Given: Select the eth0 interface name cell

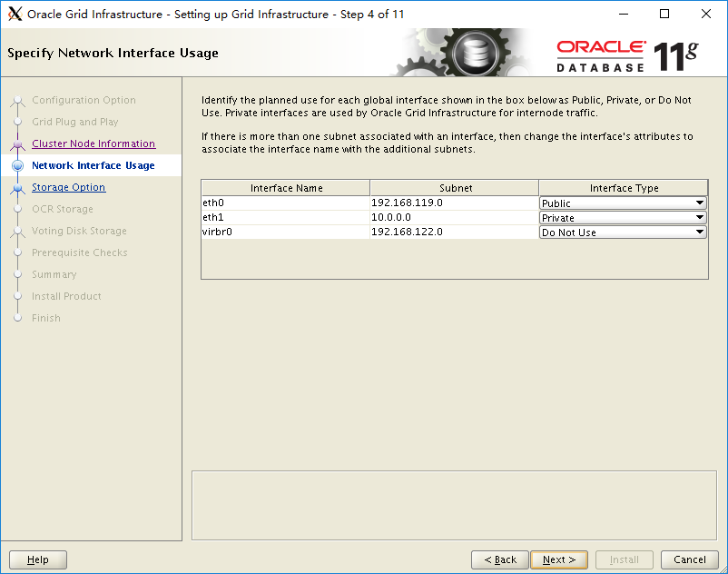Looking at the screenshot, I should coord(286,203).
